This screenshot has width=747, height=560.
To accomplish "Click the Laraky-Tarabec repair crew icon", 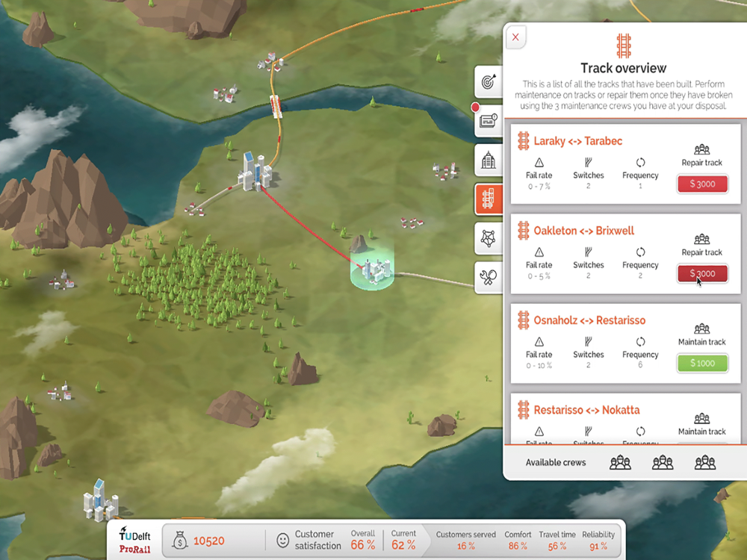I will coord(701,149).
